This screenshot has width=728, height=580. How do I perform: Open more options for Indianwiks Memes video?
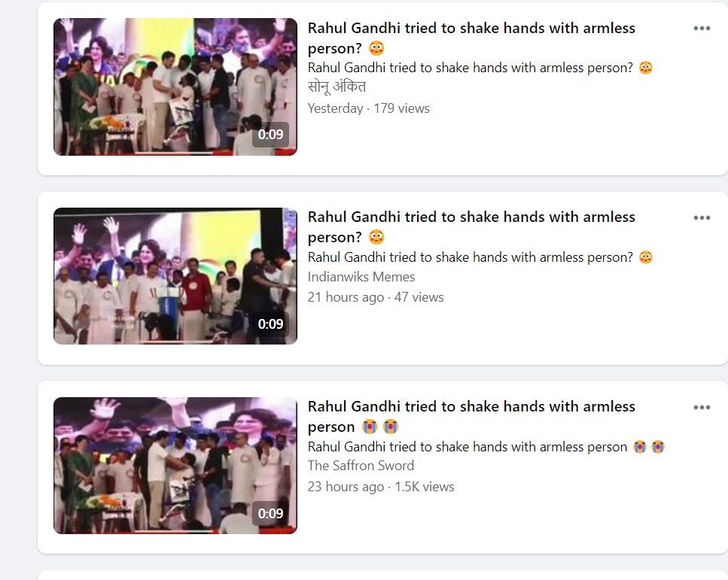[702, 217]
